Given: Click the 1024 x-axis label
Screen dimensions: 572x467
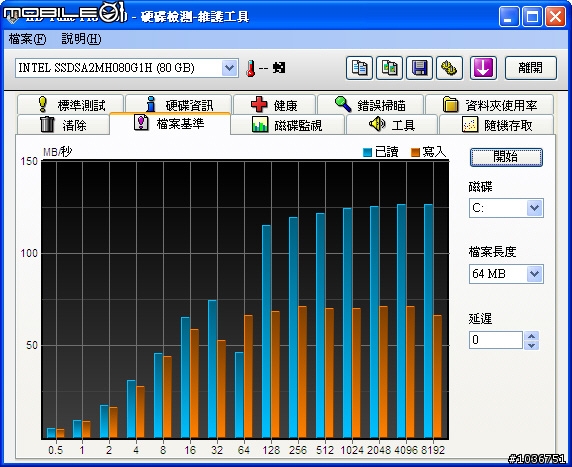Looking at the screenshot, I should point(352,450).
